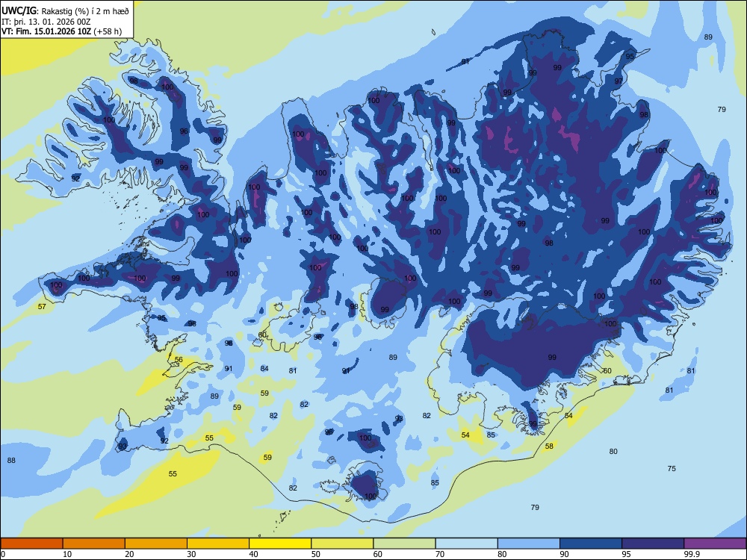Viewport: 747px width, 560px height.
Task: Click the map humidity value '58'
Action: point(549,447)
